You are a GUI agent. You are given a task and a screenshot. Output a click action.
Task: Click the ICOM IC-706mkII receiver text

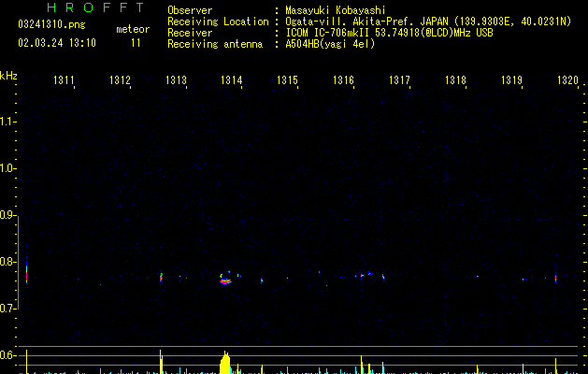click(x=389, y=33)
